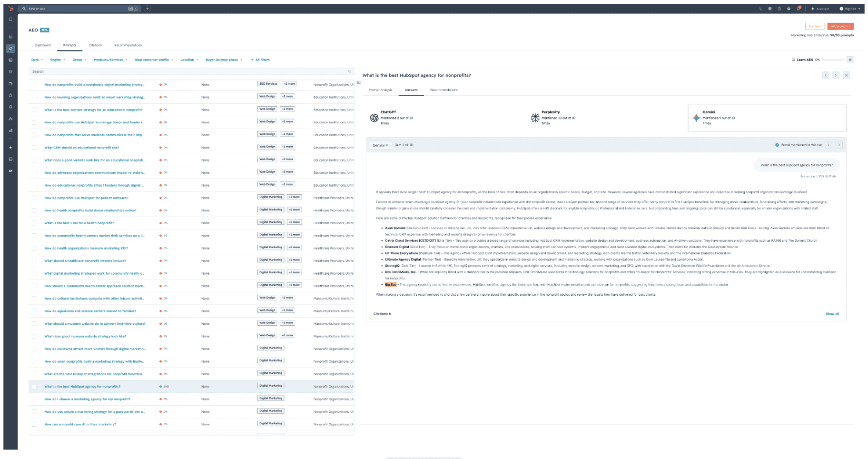
Task: Check 'best HubSpot agency for nonprofits' checkbox
Action: coord(34,387)
